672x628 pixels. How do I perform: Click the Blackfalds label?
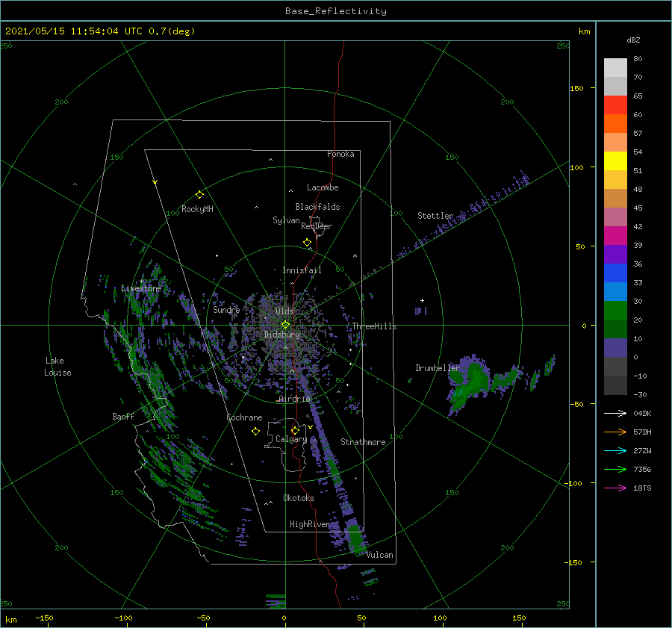[317, 207]
